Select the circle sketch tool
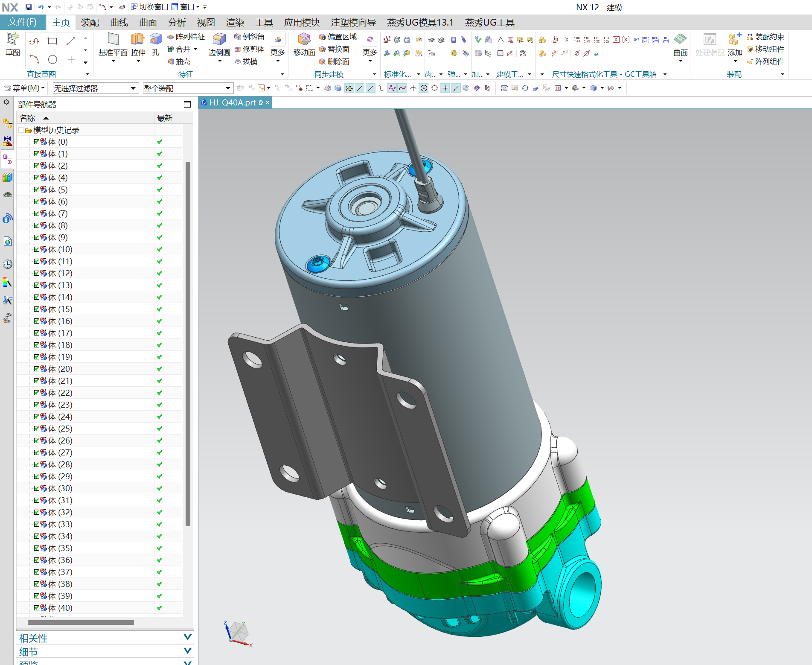This screenshot has height=665, width=812. [52, 59]
